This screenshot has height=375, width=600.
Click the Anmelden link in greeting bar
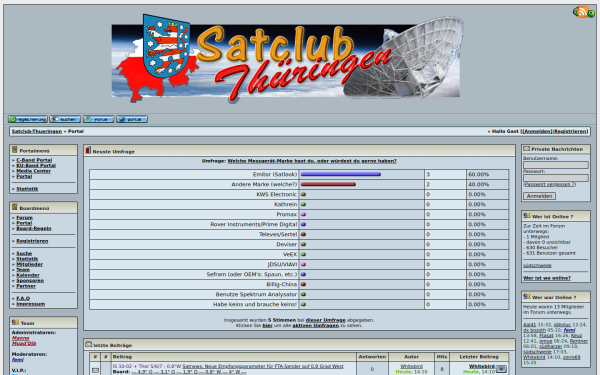(x=537, y=131)
